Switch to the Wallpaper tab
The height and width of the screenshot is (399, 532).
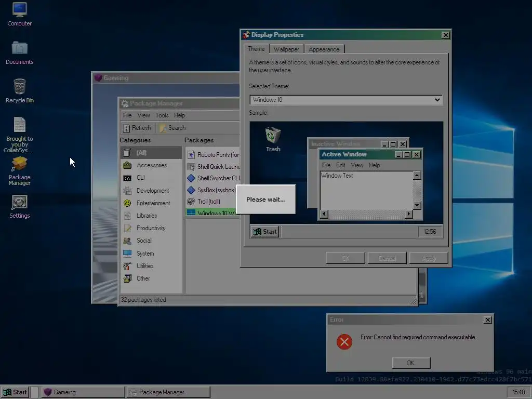click(286, 49)
